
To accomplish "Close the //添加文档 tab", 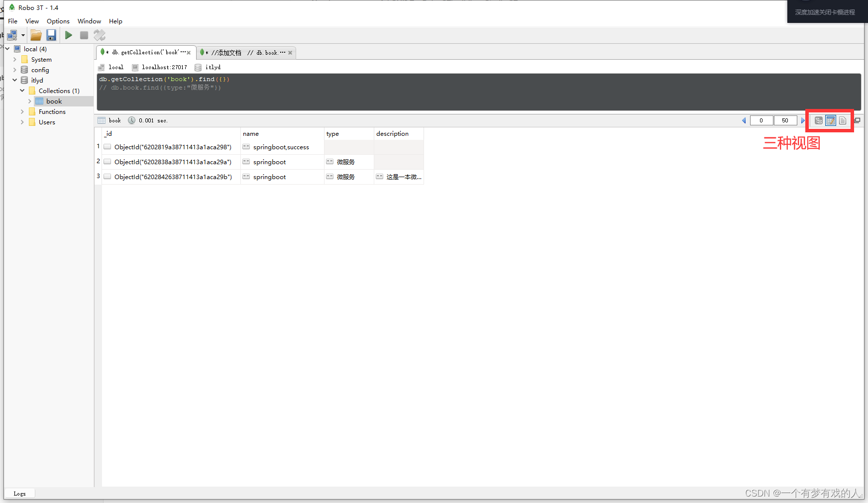I will pyautogui.click(x=290, y=53).
